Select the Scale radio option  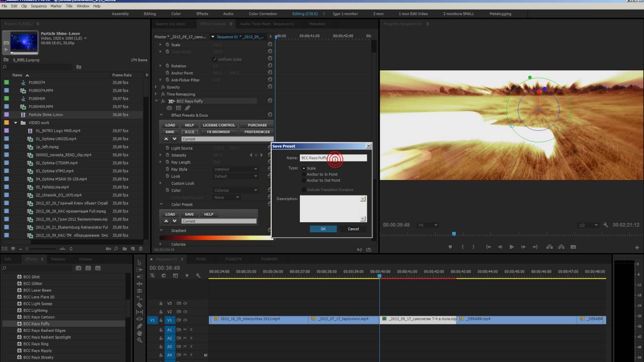[x=304, y=168]
